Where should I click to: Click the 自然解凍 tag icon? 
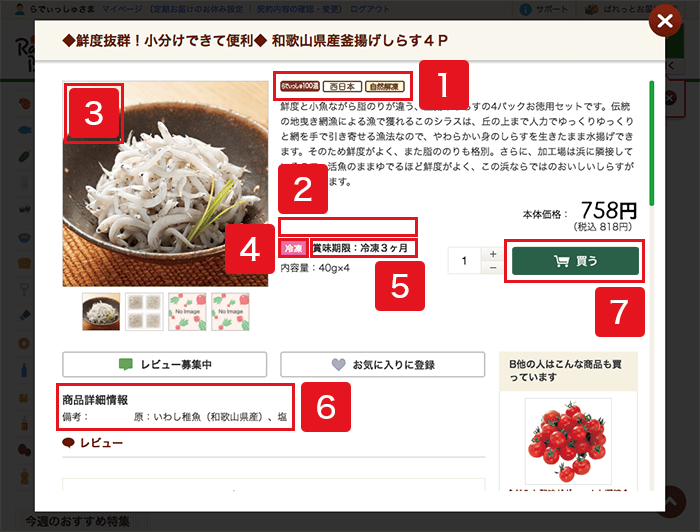[x=384, y=87]
